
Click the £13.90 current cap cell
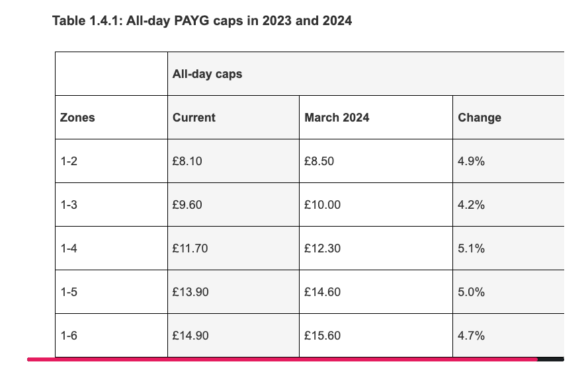pos(233,292)
